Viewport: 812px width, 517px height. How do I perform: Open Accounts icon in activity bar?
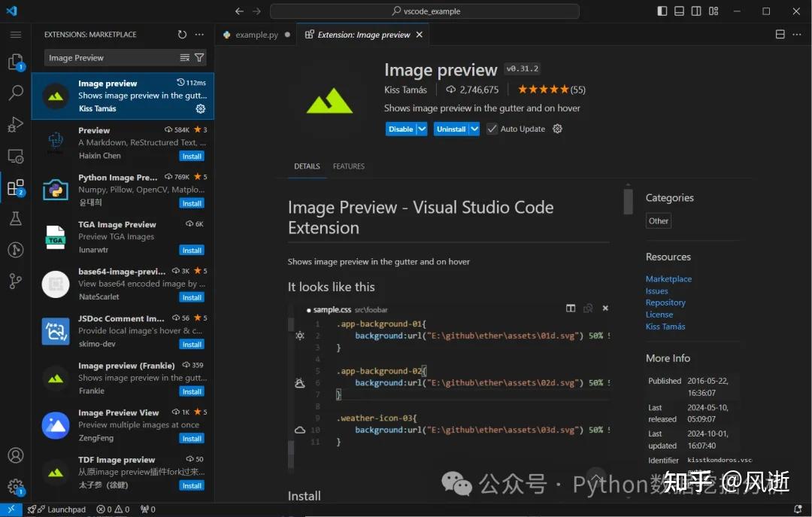[x=15, y=455]
